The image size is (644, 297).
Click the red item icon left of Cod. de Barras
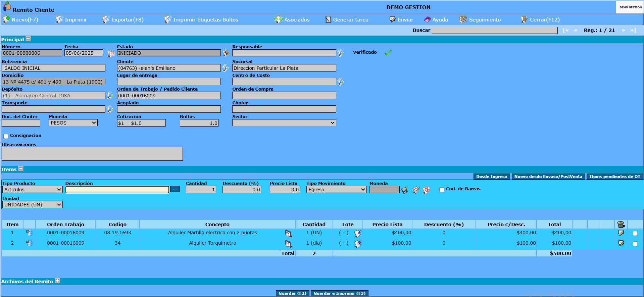click(x=426, y=190)
